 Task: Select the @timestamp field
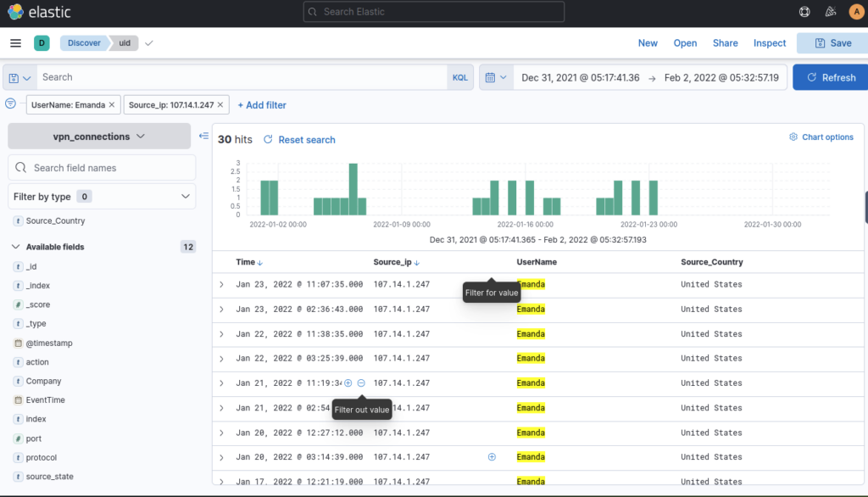(x=49, y=343)
